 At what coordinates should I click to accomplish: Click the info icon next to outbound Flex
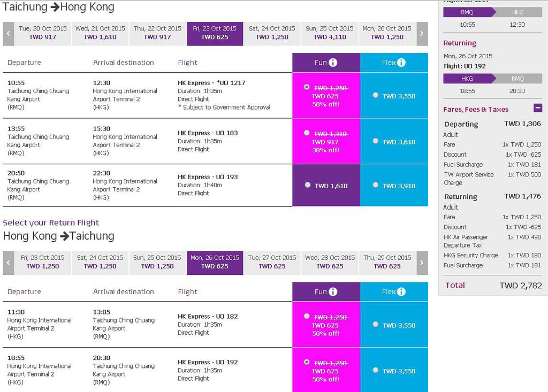tap(401, 63)
